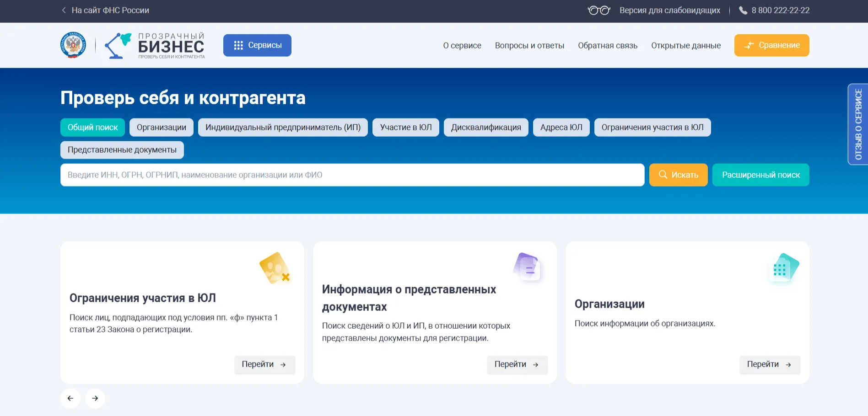868x416 pixels.
Task: Follow the На сайт ФНС России link
Action: pyautogui.click(x=110, y=10)
